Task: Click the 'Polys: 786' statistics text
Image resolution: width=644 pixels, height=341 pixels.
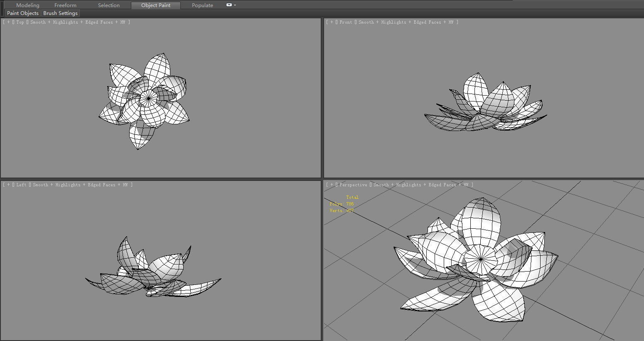Action: 342,204
